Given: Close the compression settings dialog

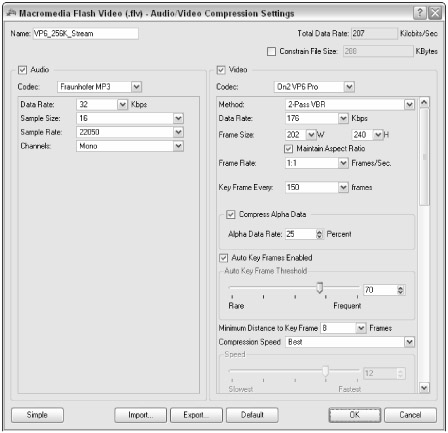Looking at the screenshot, I should (435, 13).
